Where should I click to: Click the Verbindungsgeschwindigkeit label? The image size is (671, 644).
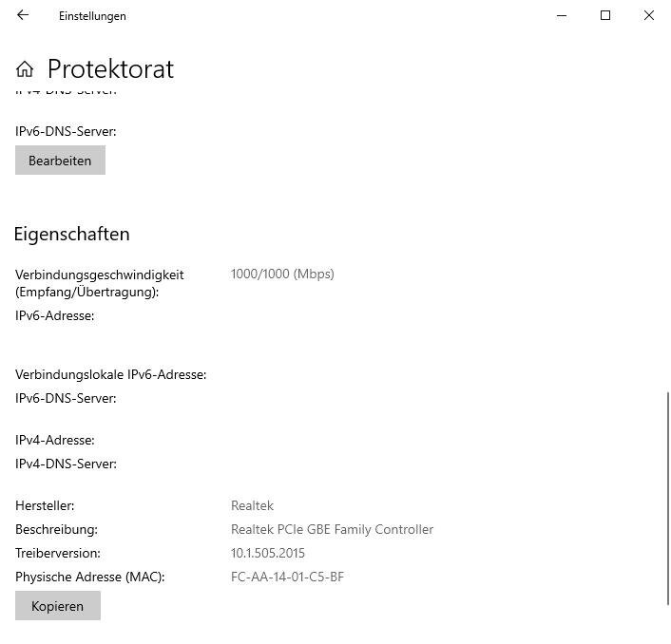click(99, 275)
